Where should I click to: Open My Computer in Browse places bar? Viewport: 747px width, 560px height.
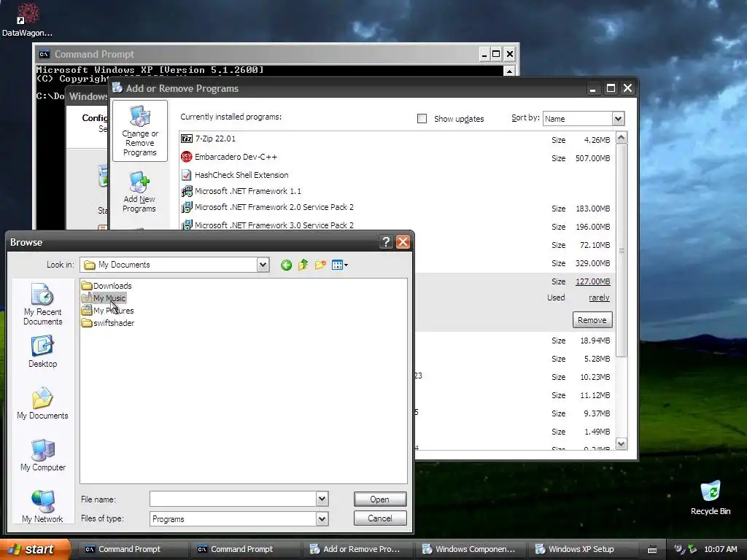[43, 455]
